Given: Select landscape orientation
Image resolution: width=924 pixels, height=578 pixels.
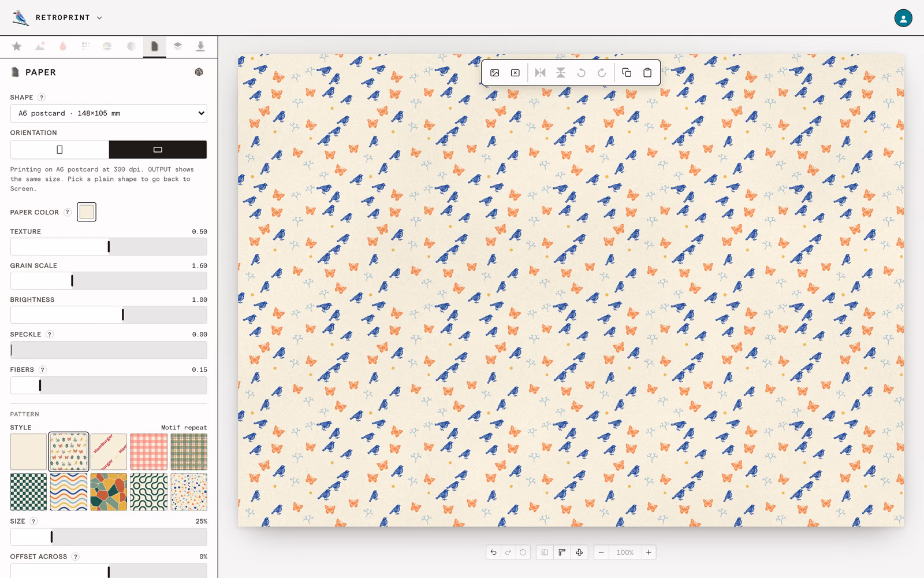Looking at the screenshot, I should pyautogui.click(x=158, y=150).
